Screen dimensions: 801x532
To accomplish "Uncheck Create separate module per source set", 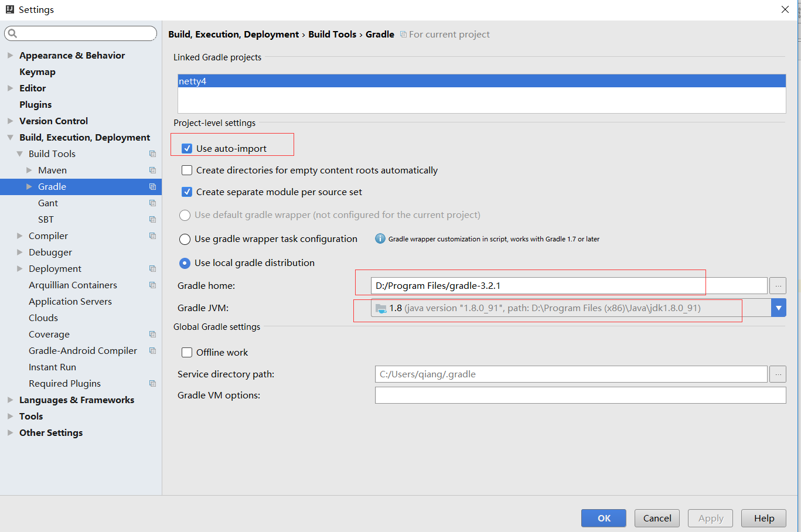I will point(187,192).
